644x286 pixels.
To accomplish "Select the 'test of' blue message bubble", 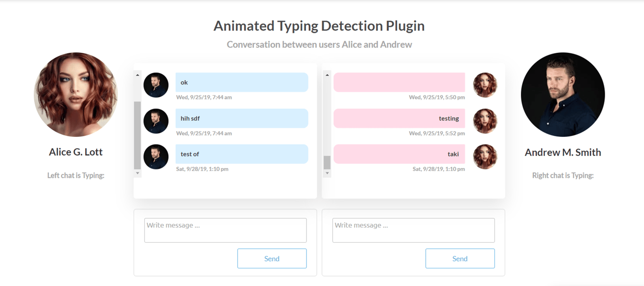I will click(242, 154).
